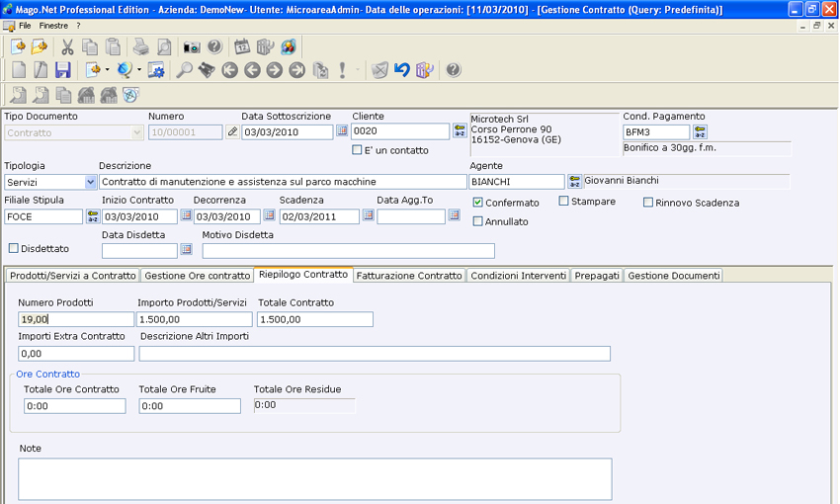Click the Totale Ore Contratto field

pos(75,406)
